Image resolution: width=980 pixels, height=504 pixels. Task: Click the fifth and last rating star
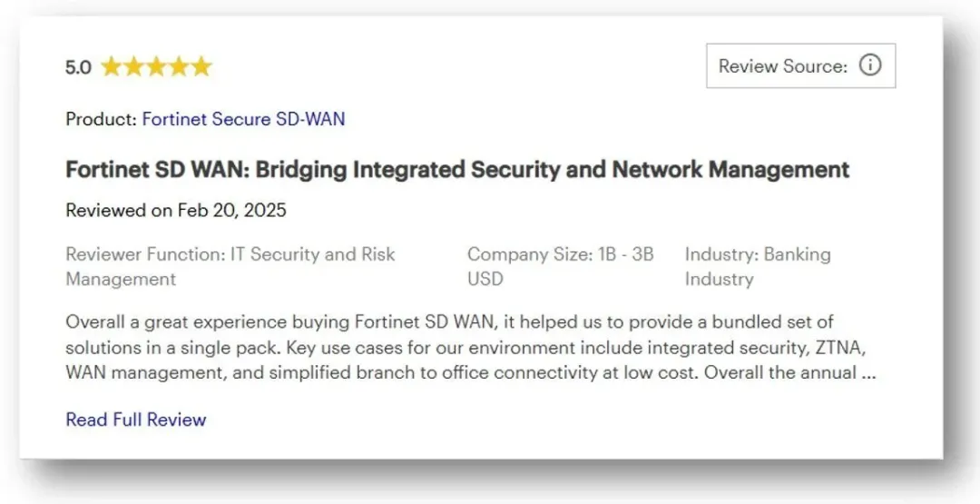(x=201, y=66)
